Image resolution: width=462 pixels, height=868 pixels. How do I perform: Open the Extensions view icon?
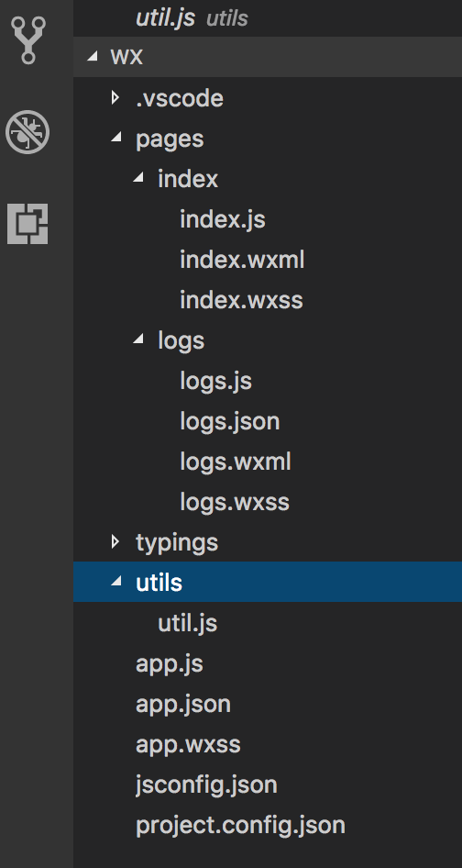click(27, 224)
